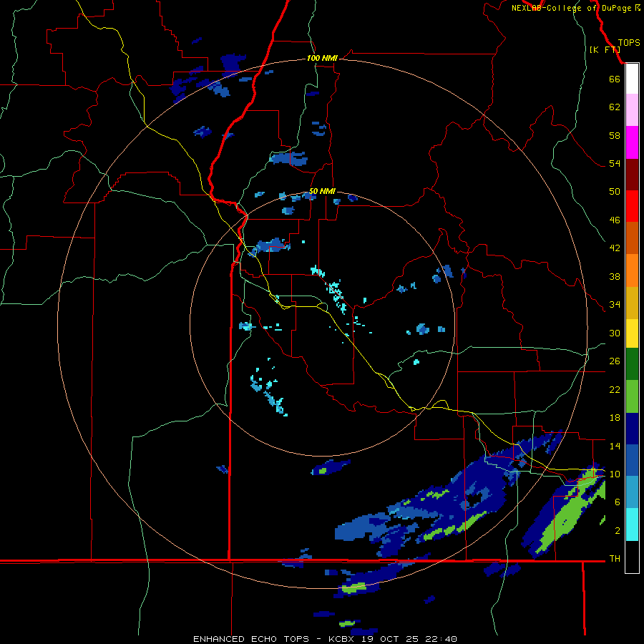This screenshot has width=644, height=644.
Task: Click the '46' legend value label
Action: pos(615,220)
